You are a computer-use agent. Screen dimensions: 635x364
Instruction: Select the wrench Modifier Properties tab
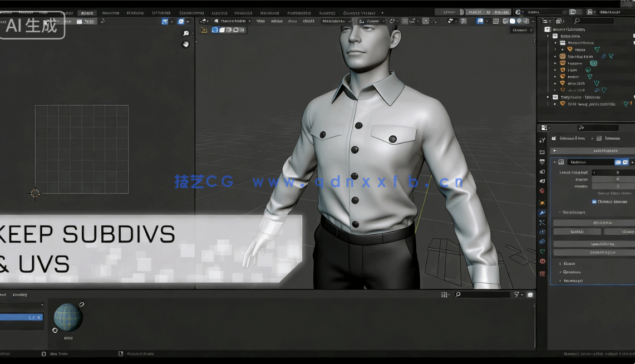click(542, 211)
